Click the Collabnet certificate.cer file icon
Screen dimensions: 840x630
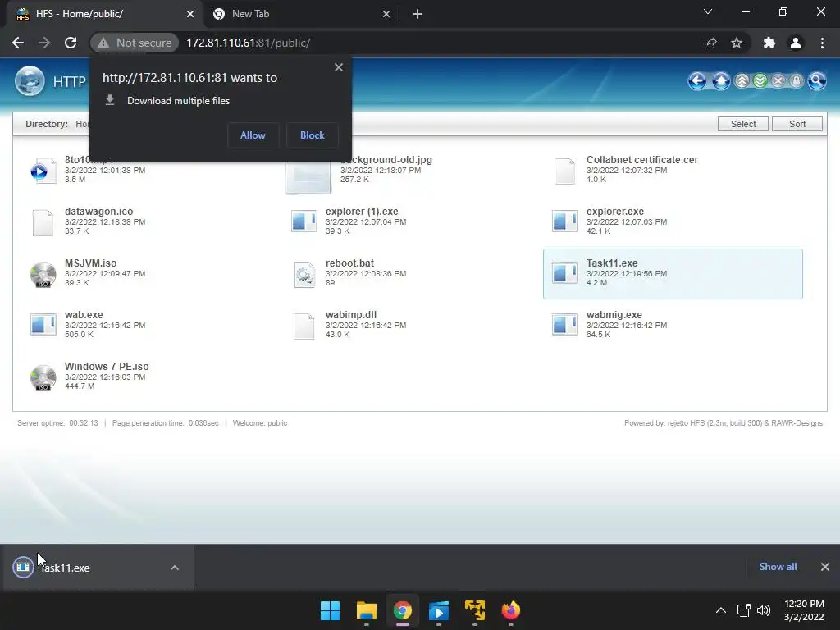pos(564,171)
